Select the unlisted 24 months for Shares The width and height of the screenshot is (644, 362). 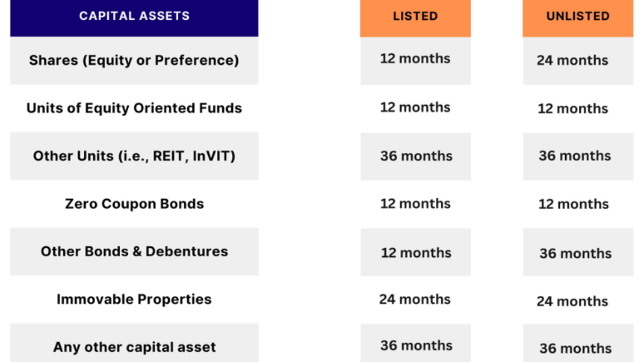coord(572,60)
